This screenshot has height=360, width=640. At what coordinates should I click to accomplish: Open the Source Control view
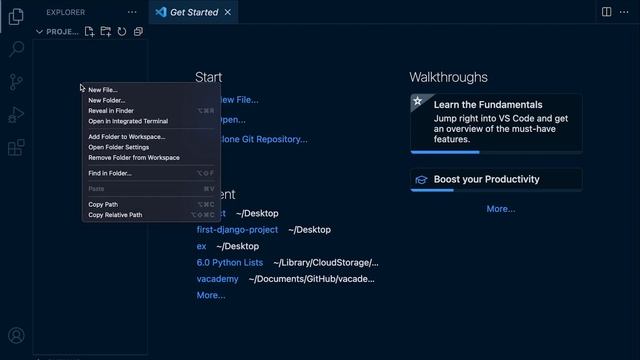coord(16,82)
